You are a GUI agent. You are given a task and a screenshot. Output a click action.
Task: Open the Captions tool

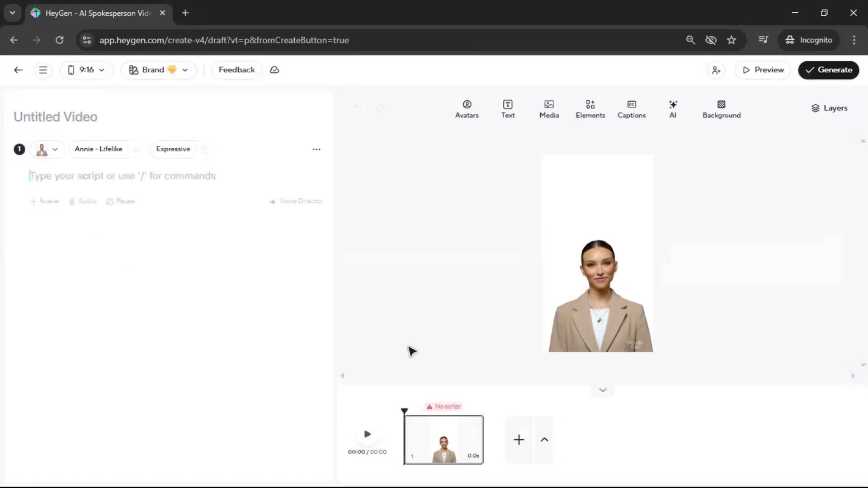pyautogui.click(x=631, y=109)
